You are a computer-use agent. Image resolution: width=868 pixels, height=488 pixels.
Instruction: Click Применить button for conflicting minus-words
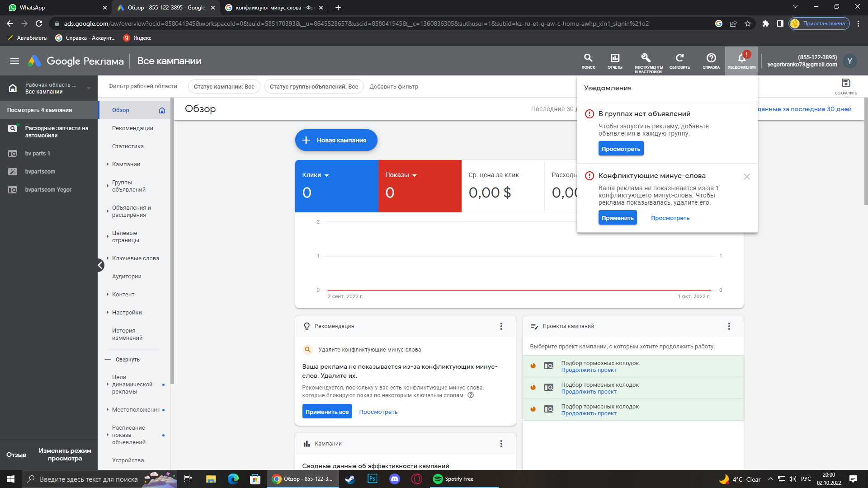coord(618,217)
